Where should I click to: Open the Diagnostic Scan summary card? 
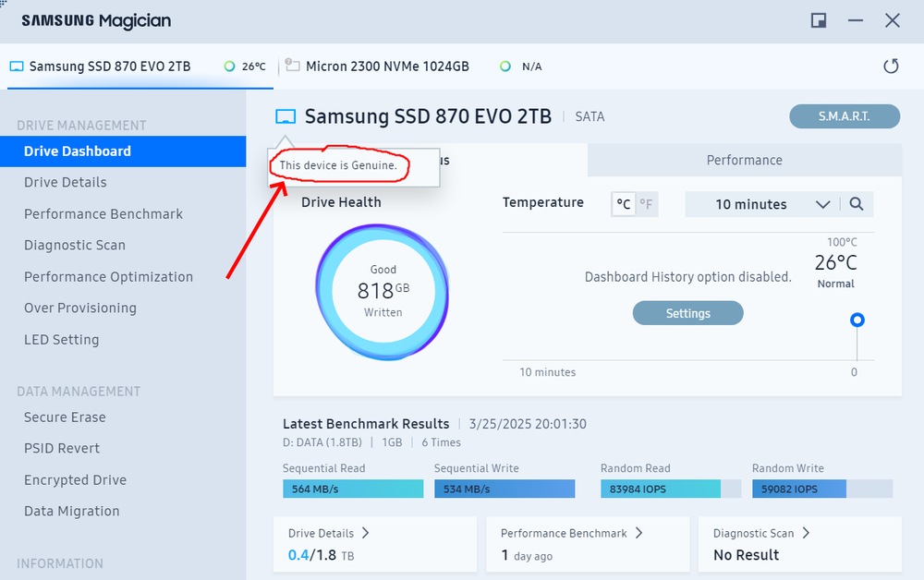(799, 544)
